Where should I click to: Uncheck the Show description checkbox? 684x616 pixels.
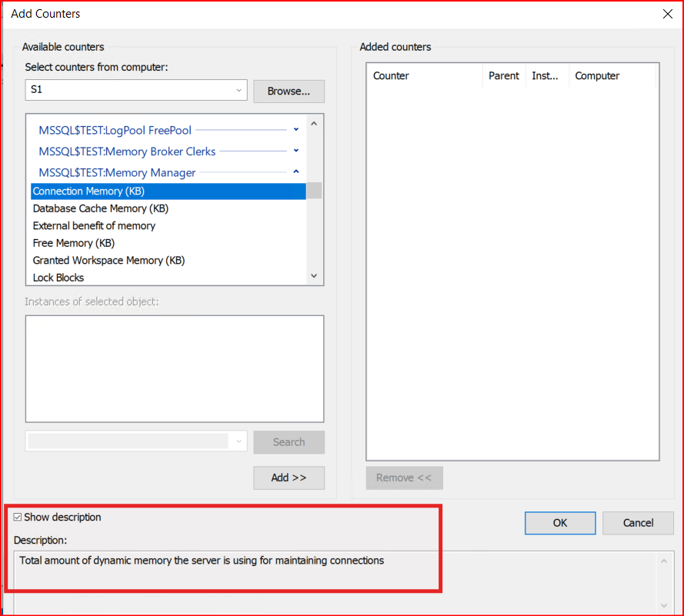click(18, 518)
